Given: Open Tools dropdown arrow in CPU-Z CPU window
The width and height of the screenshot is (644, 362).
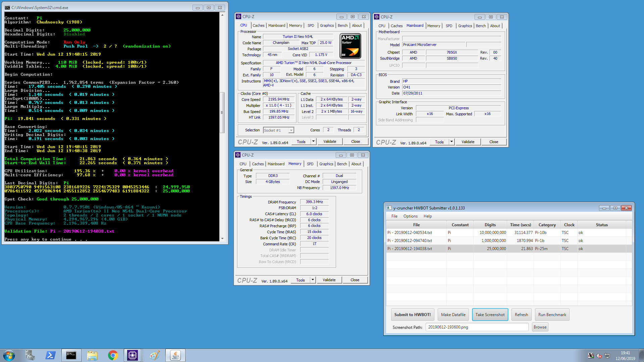Looking at the screenshot, I should pyautogui.click(x=313, y=141).
